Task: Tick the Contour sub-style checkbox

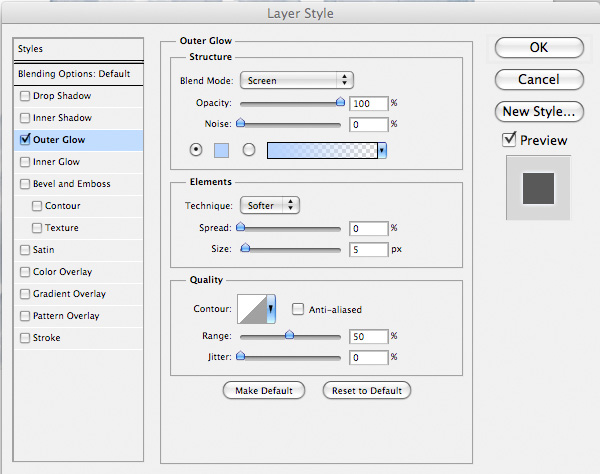Action: coord(37,206)
